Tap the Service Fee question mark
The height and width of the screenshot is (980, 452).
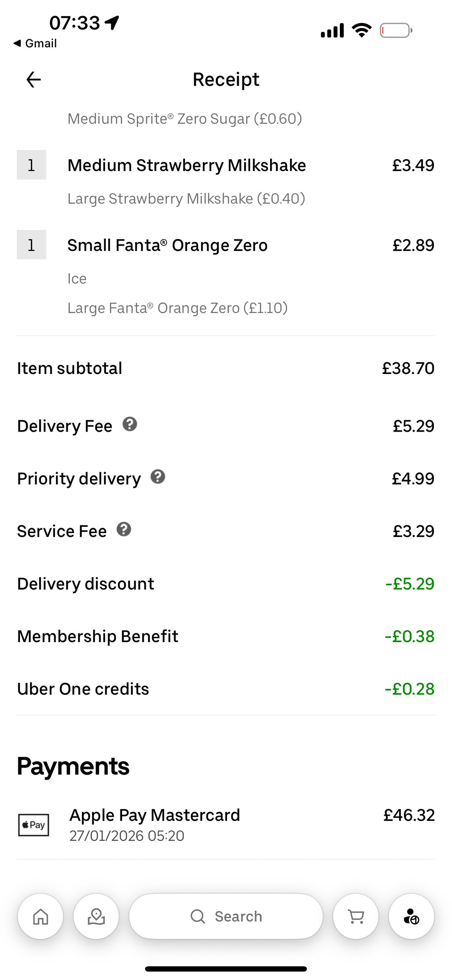[124, 529]
